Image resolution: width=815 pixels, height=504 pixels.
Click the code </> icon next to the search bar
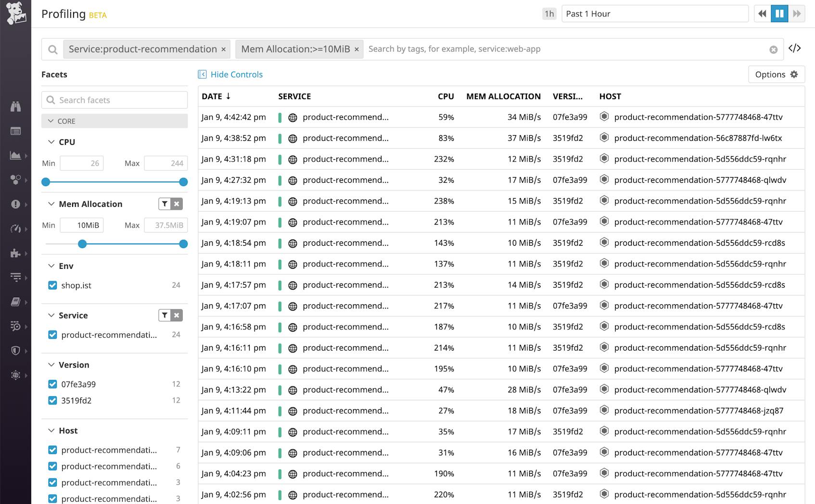795,48
